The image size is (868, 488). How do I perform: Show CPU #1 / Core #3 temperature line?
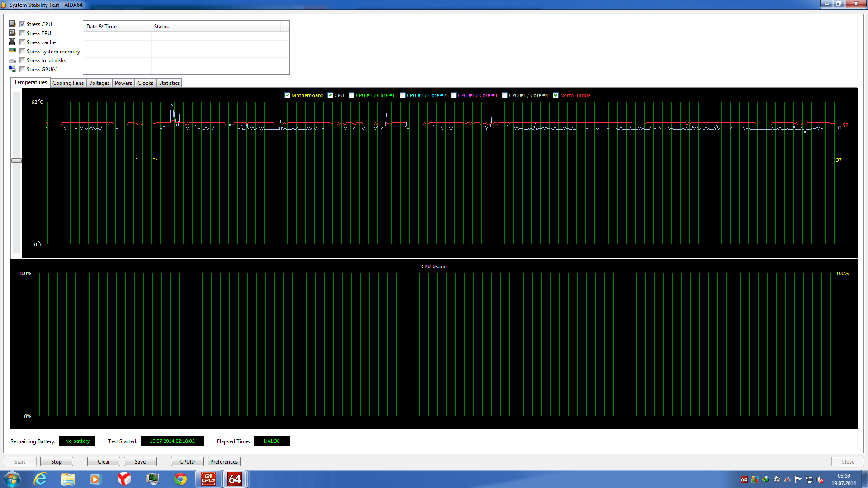[x=453, y=95]
